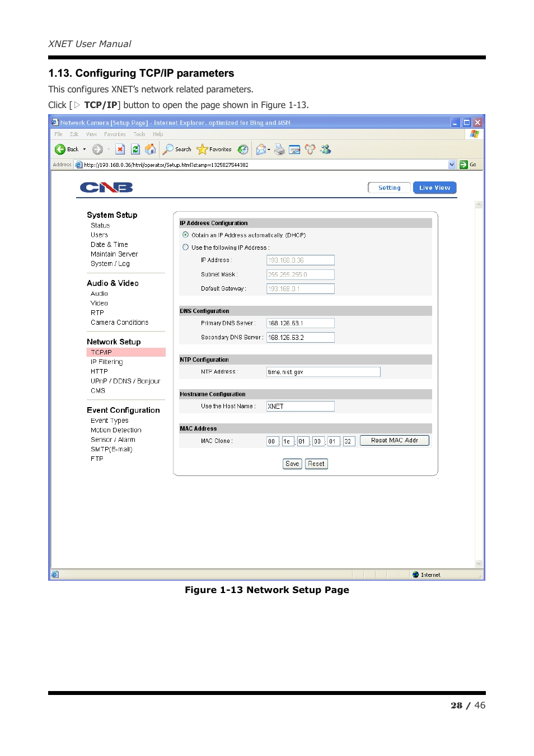Click the Save button
Image resolution: width=534 pixels, height=756 pixels.
pyautogui.click(x=292, y=464)
